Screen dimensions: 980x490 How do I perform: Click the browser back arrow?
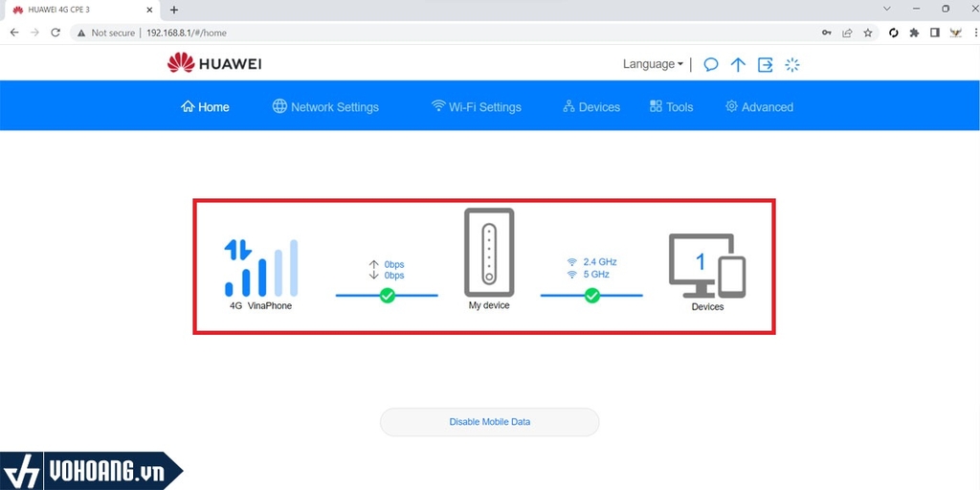tap(14, 33)
